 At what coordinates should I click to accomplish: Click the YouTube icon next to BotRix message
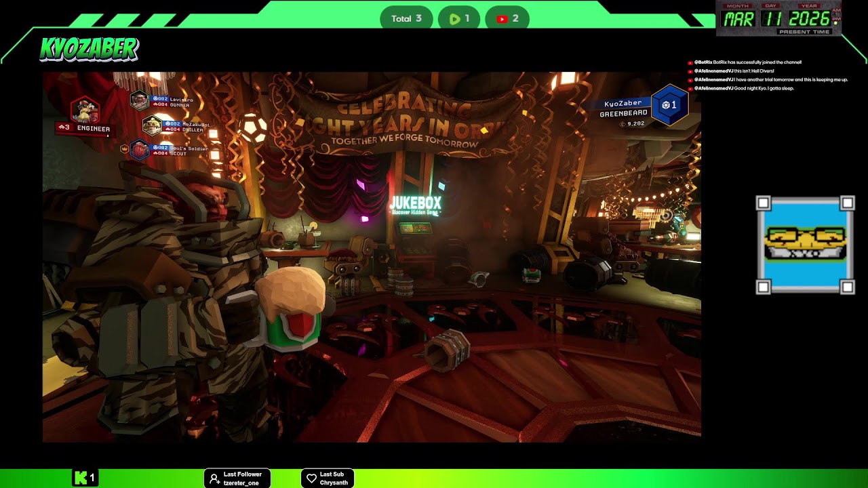[x=690, y=62]
